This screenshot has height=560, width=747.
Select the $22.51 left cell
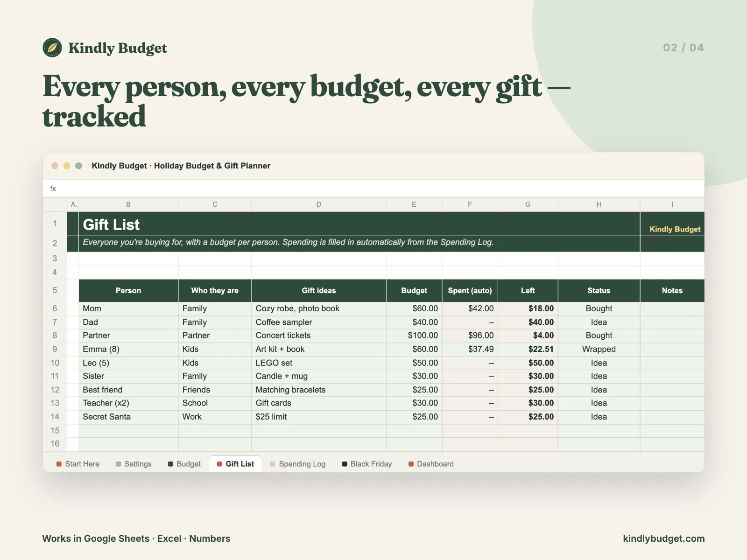[x=528, y=349]
